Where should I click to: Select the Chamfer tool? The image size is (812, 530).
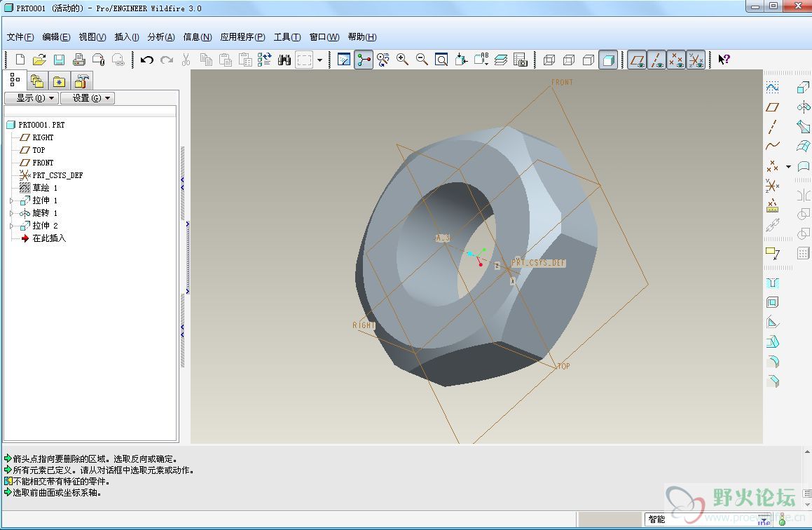point(772,381)
